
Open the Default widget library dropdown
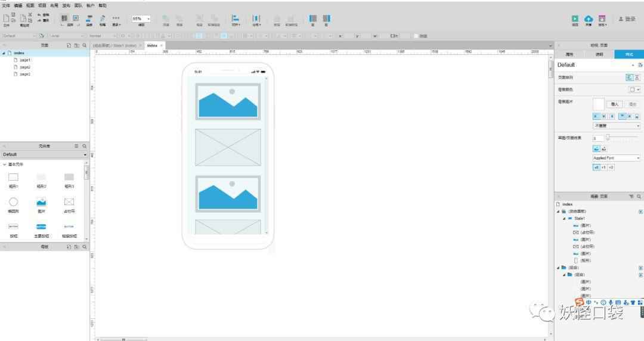point(44,154)
